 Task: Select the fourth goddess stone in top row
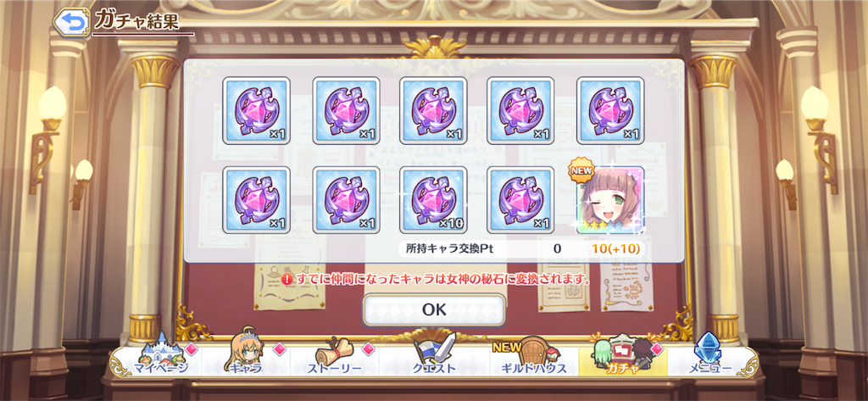click(520, 111)
